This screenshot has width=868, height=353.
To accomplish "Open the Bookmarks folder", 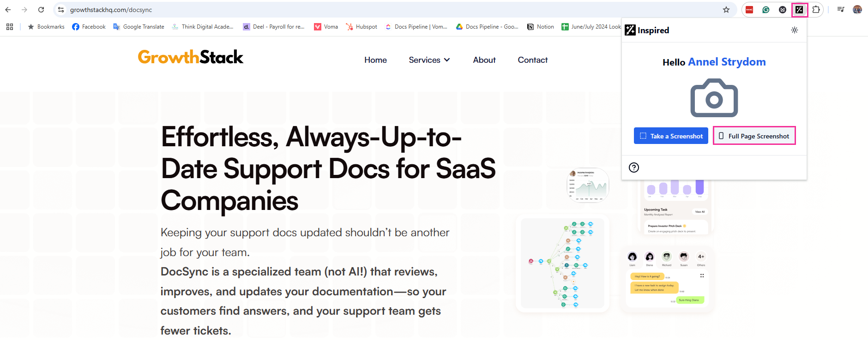I will point(46,27).
